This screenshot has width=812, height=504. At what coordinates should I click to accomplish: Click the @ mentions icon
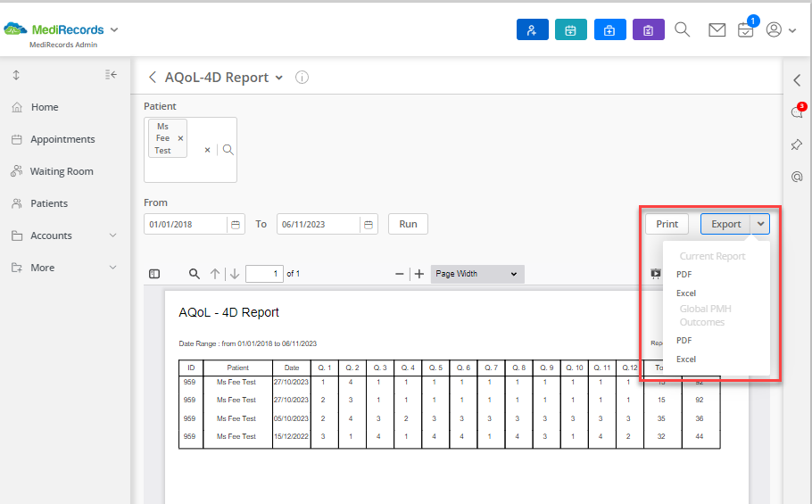click(797, 177)
